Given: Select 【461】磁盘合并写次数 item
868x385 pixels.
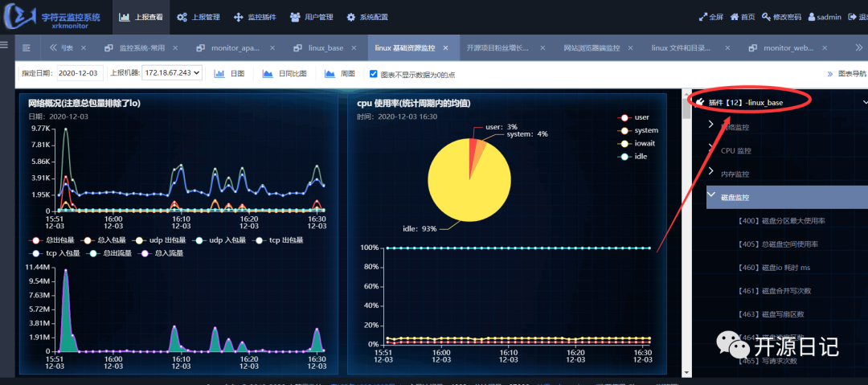Looking at the screenshot, I should tap(775, 291).
